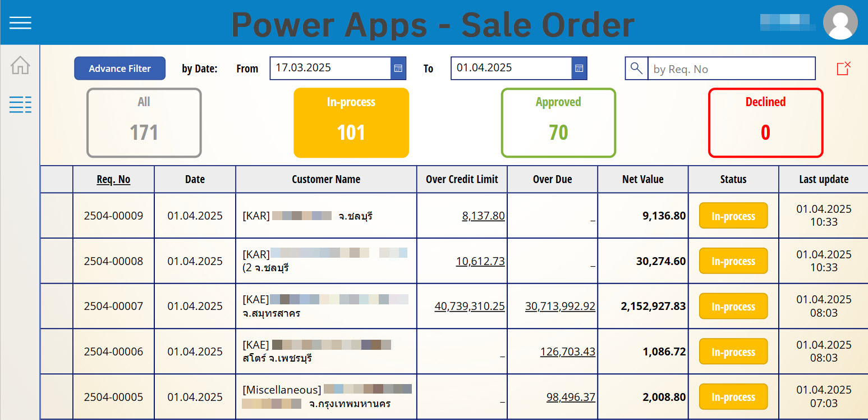The height and width of the screenshot is (420, 868).
Task: Open over credit limit amount 10,612.73
Action: coord(480,261)
